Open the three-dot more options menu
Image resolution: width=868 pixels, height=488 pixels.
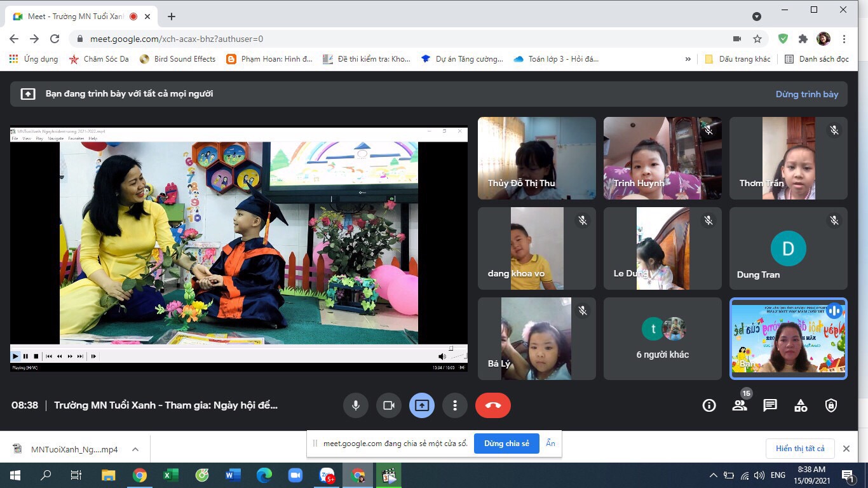455,405
